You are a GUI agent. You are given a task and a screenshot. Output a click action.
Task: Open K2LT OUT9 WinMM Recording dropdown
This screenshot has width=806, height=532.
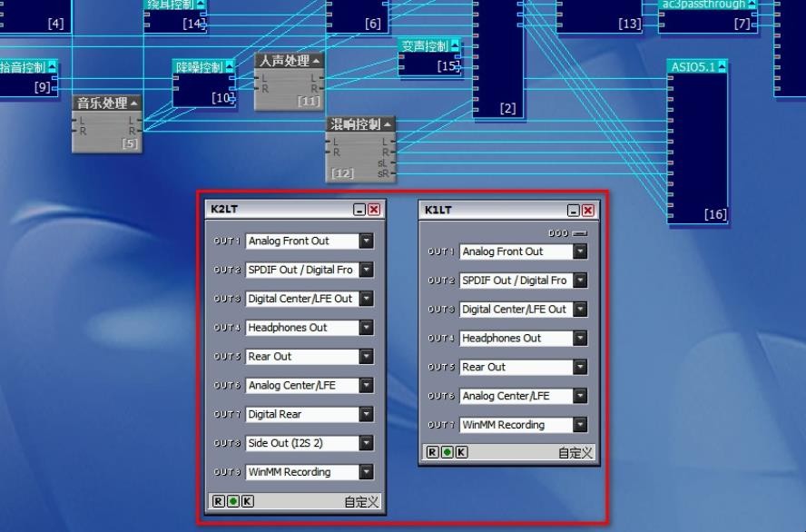click(367, 472)
